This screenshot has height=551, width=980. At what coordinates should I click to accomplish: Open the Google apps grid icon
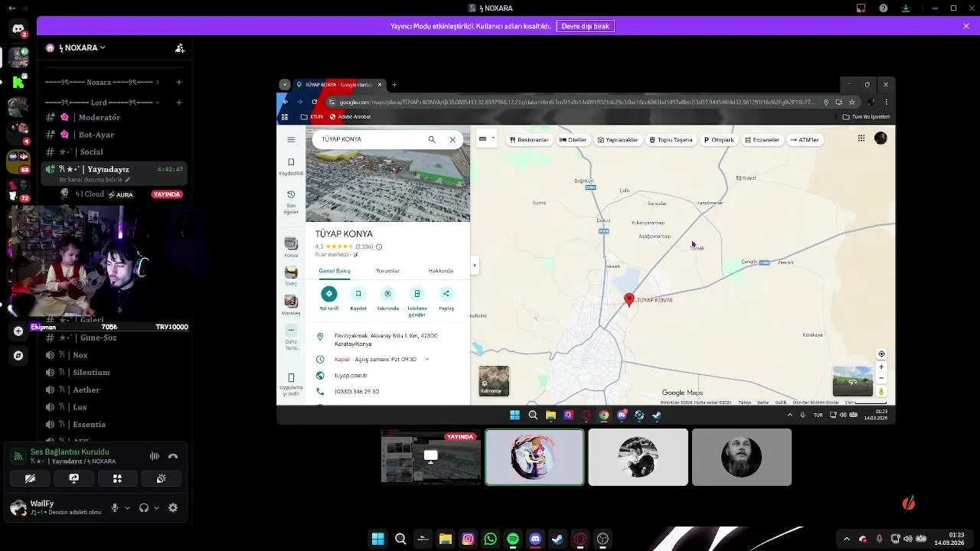click(861, 139)
